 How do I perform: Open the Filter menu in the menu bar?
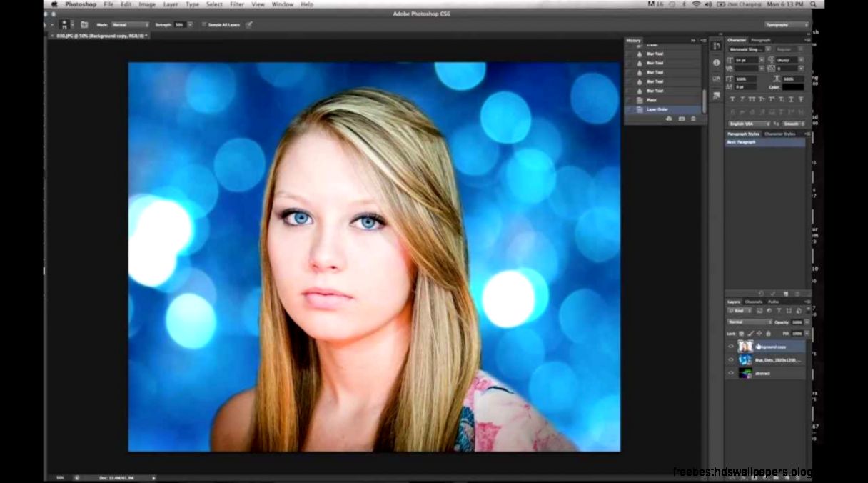pos(236,4)
